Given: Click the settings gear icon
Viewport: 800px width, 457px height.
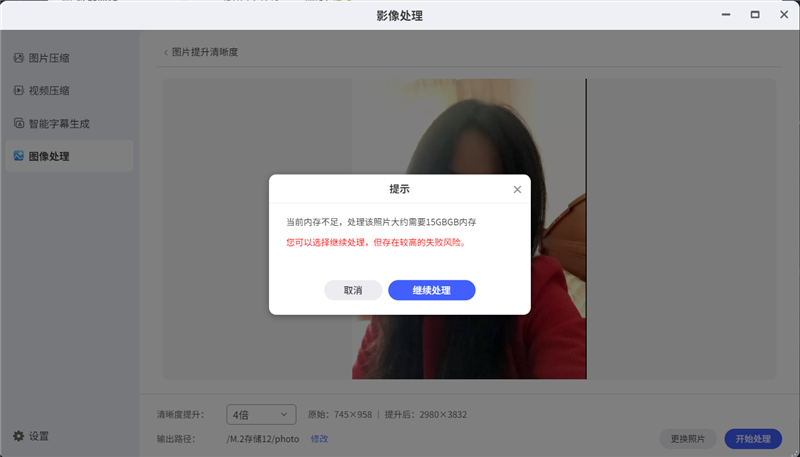Looking at the screenshot, I should (18, 436).
